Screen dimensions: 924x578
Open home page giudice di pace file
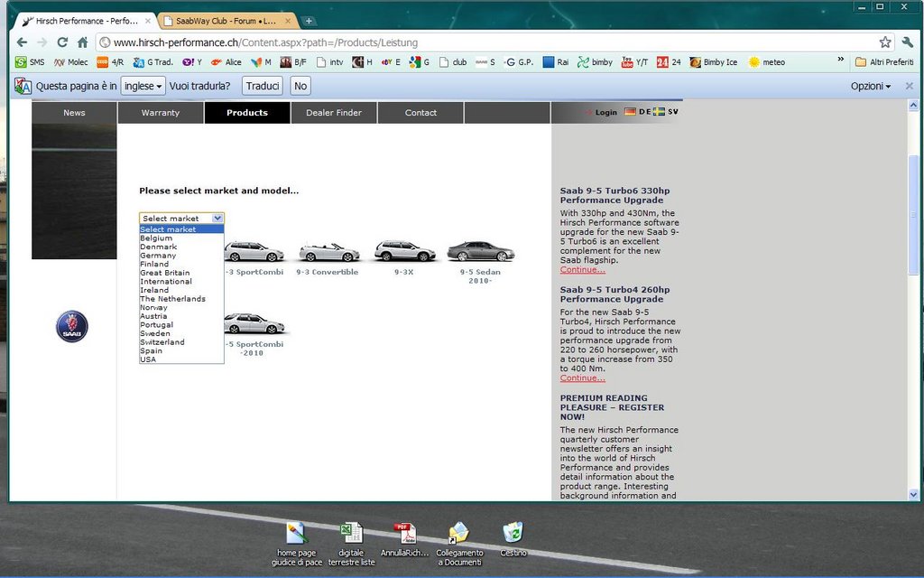(297, 543)
